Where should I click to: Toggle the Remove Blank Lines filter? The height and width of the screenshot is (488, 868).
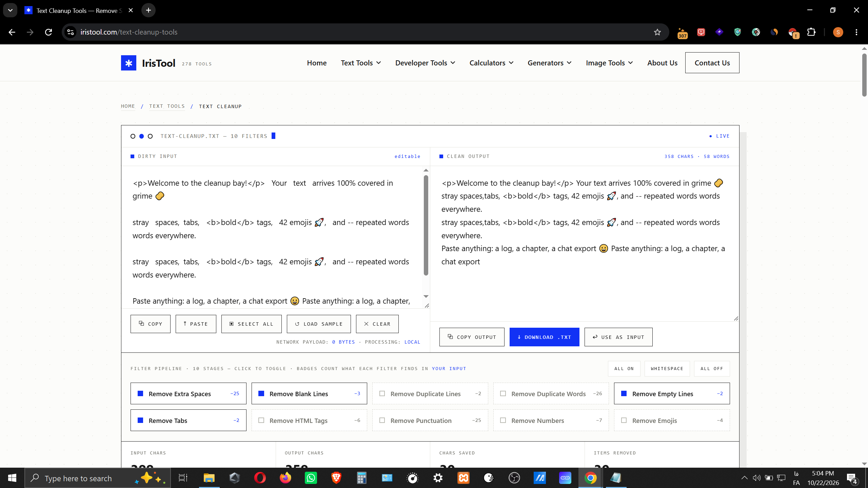point(309,393)
